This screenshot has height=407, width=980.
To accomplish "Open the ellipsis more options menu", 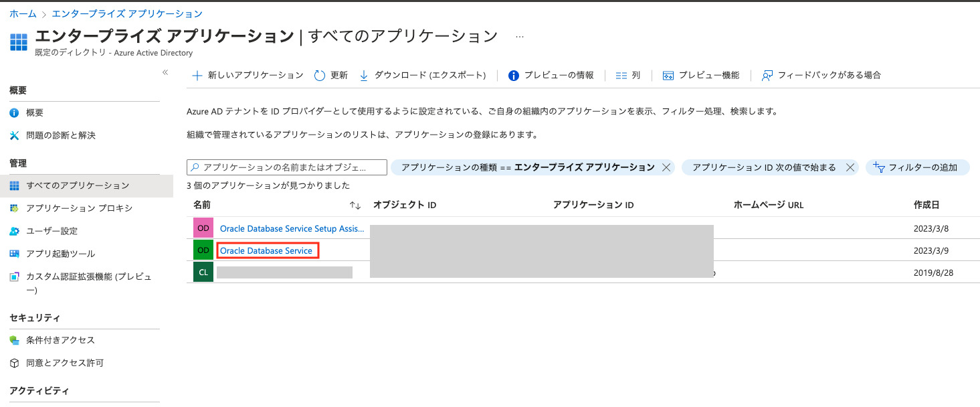I will [520, 35].
